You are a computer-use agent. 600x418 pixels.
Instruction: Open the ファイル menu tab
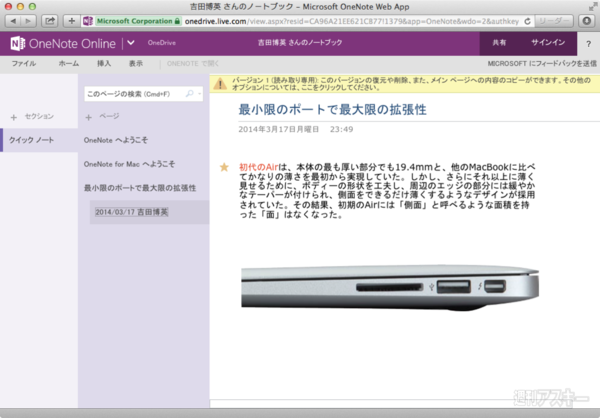[24, 64]
